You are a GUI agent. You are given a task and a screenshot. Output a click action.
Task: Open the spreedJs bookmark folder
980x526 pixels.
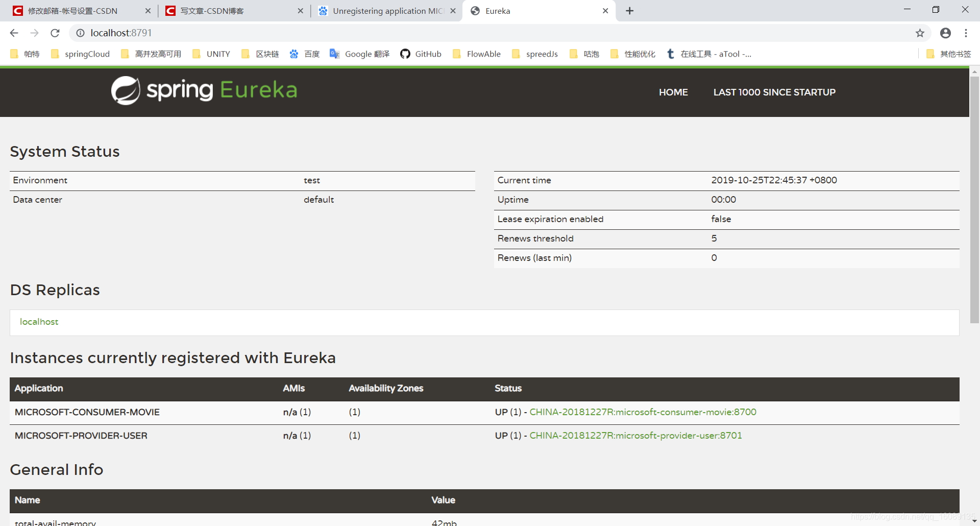click(535, 54)
